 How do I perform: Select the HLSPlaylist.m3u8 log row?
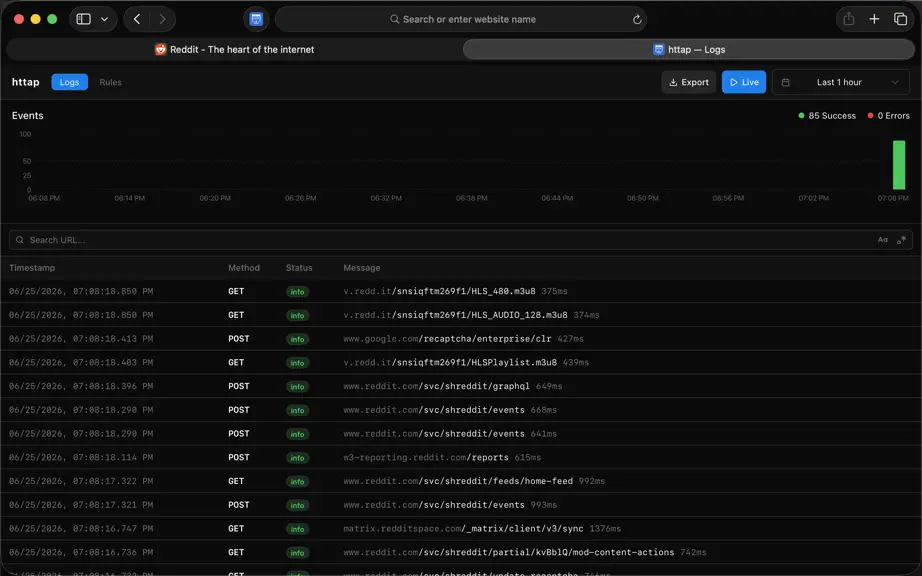(x=461, y=362)
